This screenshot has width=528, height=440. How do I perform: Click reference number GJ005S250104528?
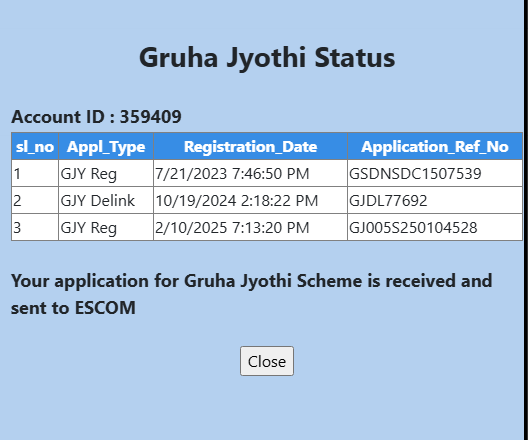click(413, 228)
